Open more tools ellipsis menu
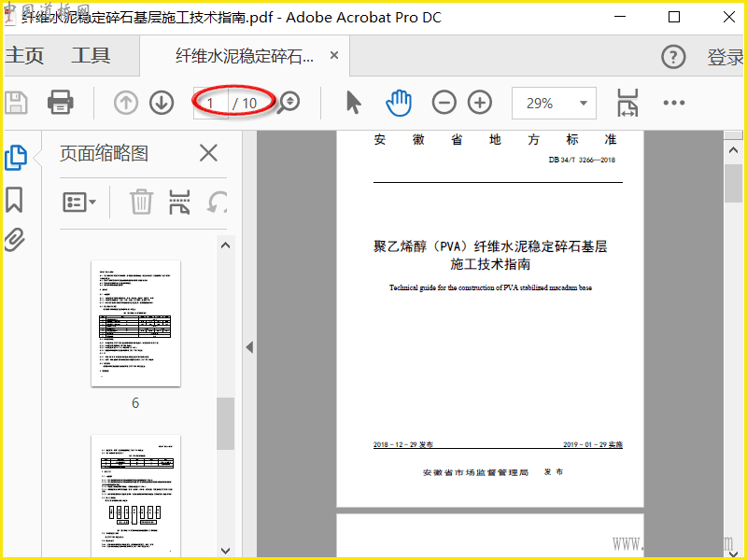This screenshot has height=560, width=747. coord(673,103)
